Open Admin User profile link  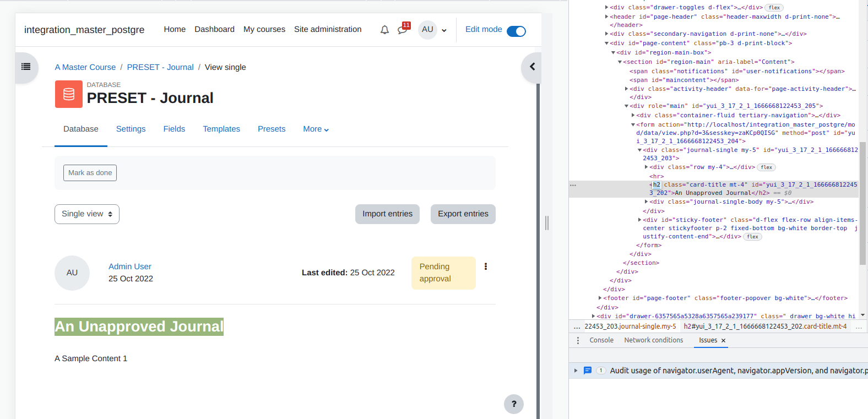point(130,266)
